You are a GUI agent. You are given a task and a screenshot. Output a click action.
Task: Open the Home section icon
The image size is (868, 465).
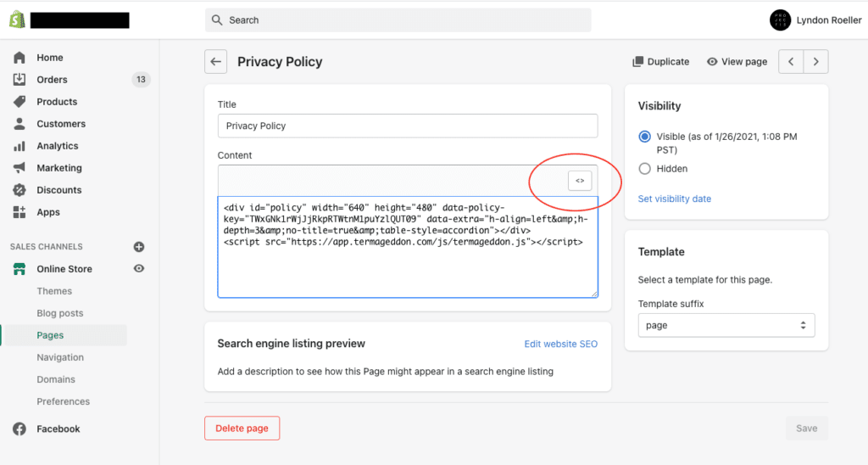pos(19,57)
